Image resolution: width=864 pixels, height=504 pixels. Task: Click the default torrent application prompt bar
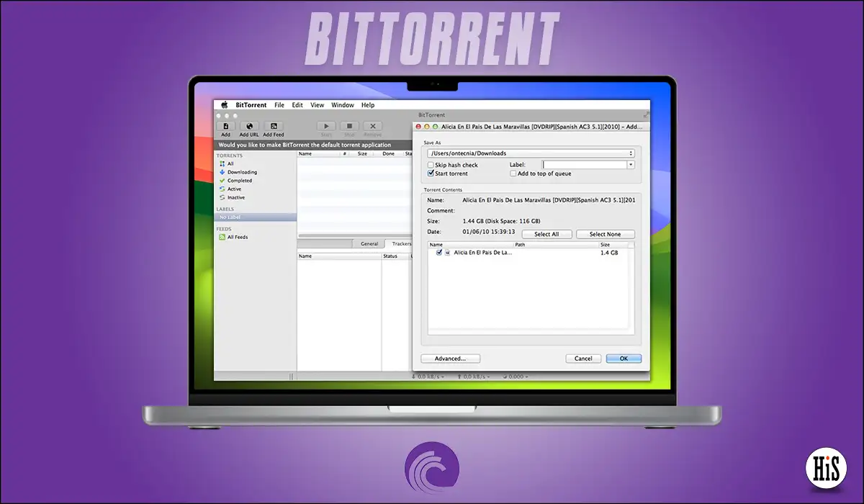click(x=313, y=145)
